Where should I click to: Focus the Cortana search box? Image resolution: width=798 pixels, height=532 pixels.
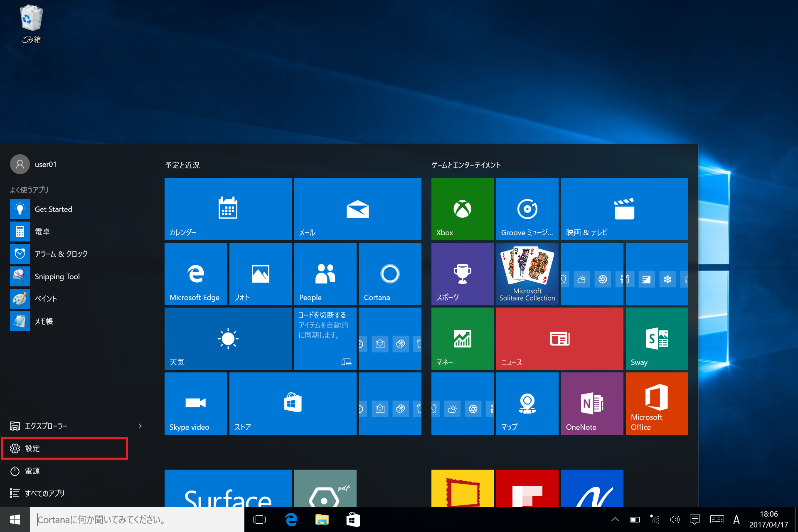(x=137, y=520)
